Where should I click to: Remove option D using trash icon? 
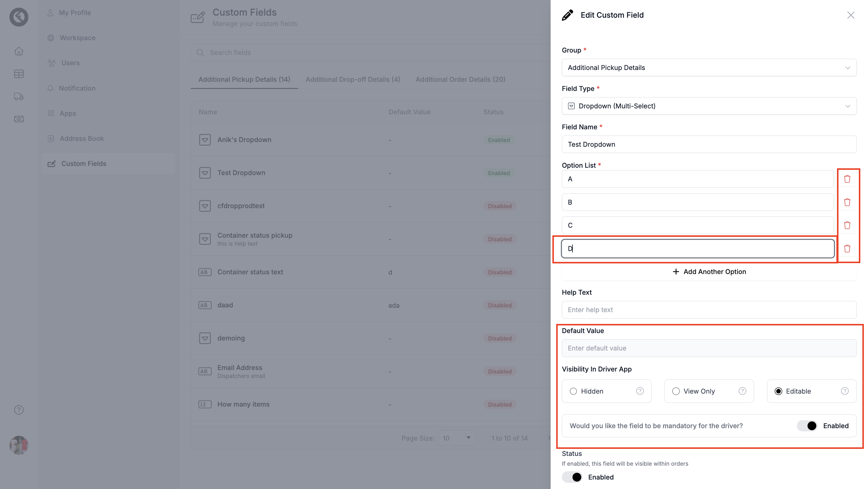pos(847,249)
